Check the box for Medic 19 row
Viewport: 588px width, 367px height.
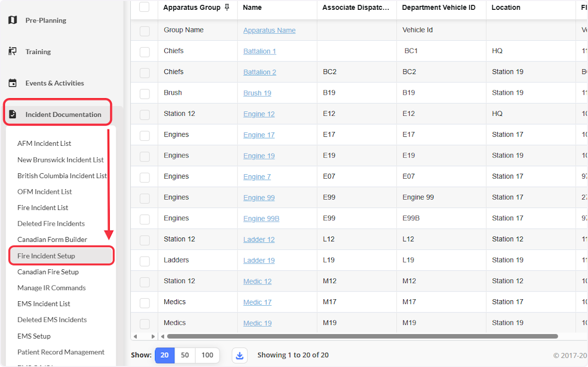[x=144, y=324]
